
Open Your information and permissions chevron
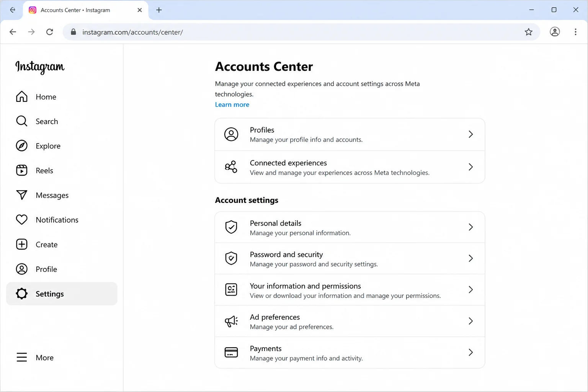pyautogui.click(x=471, y=290)
